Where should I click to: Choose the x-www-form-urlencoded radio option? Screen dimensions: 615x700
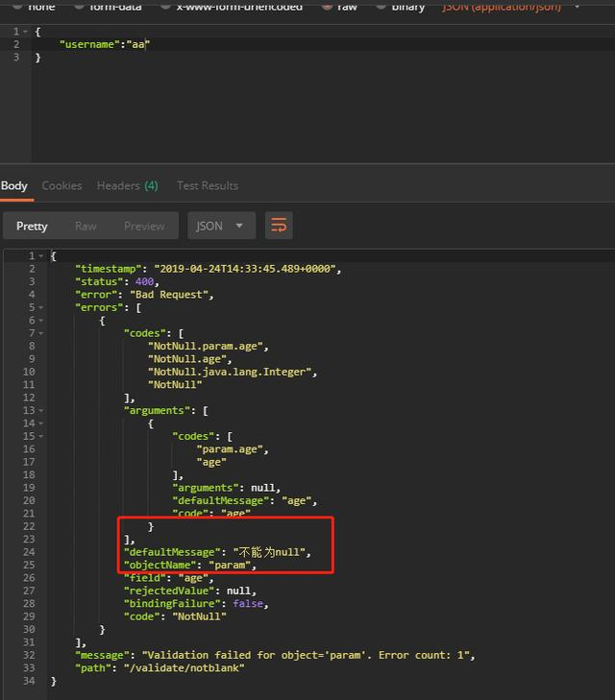(166, 6)
